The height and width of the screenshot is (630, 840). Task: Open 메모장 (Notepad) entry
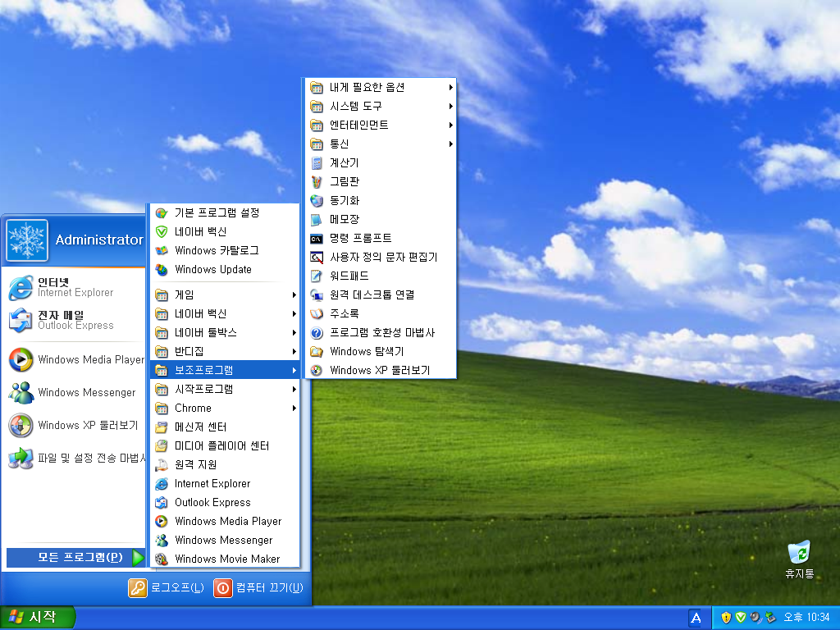(344, 219)
